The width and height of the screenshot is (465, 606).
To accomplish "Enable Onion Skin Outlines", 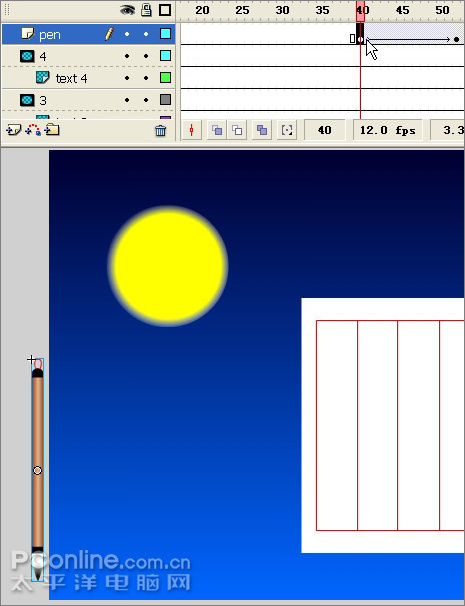I will pos(237,130).
